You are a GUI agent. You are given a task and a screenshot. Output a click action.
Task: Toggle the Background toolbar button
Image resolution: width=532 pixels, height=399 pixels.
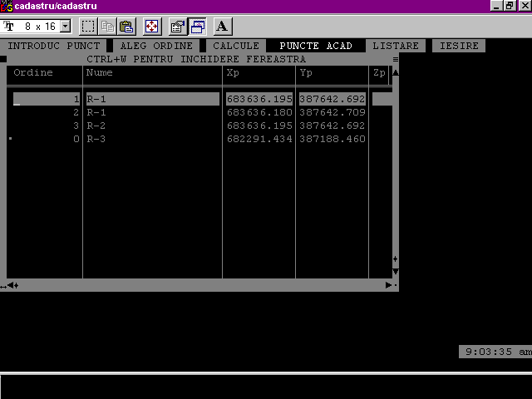197,27
